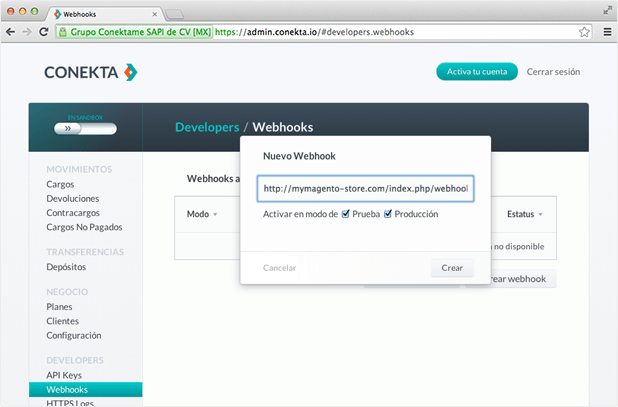Toggle browser fullscreen arrows icon
Image resolution: width=618 pixels, height=407 pixels.
click(607, 11)
